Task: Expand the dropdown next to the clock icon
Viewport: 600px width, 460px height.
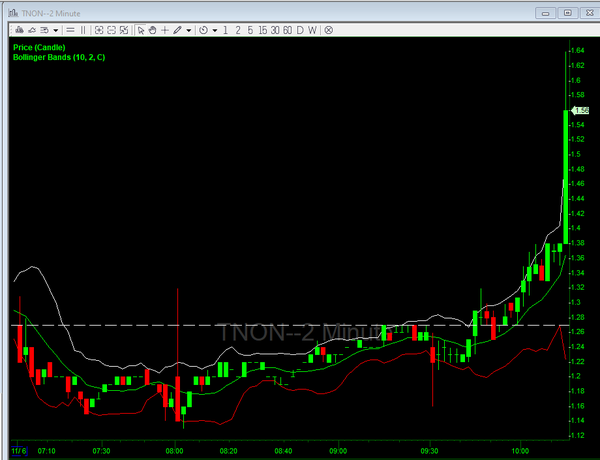Action: 214,30
